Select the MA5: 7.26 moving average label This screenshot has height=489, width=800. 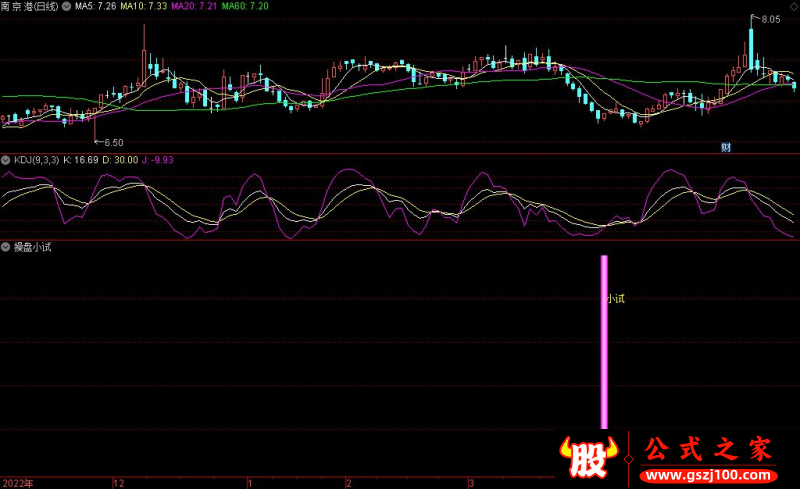click(x=94, y=6)
